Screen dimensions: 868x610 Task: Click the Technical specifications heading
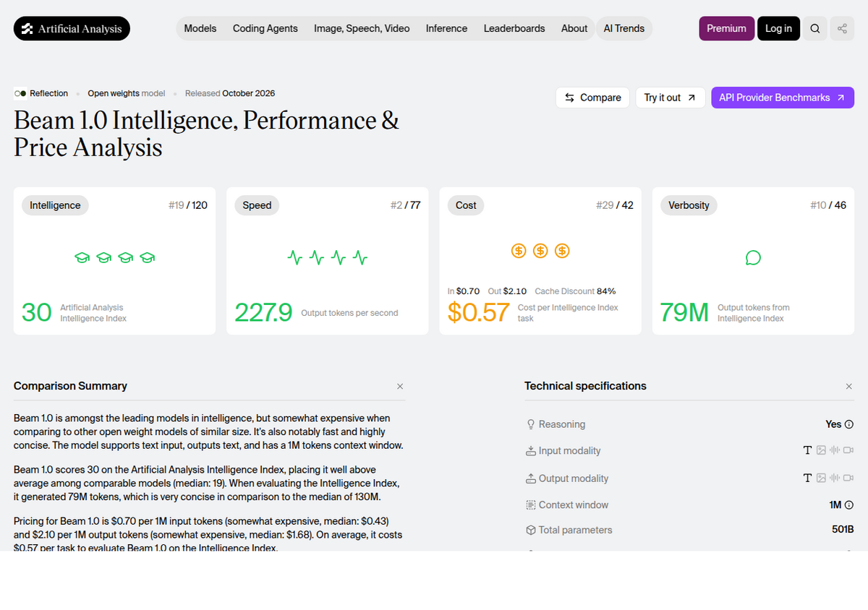click(585, 386)
